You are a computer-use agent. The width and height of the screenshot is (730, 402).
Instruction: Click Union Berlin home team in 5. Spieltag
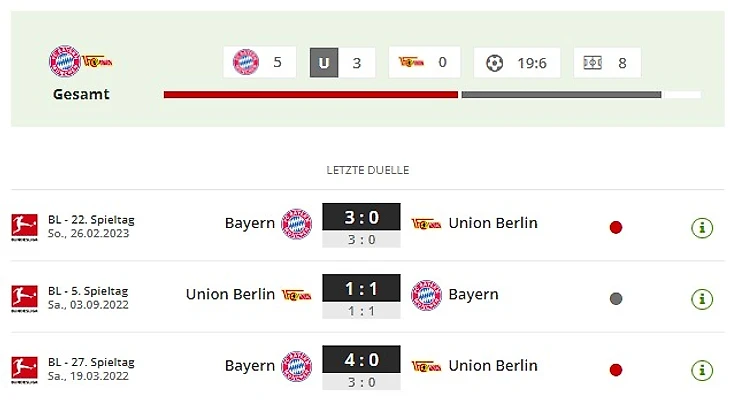tap(230, 294)
